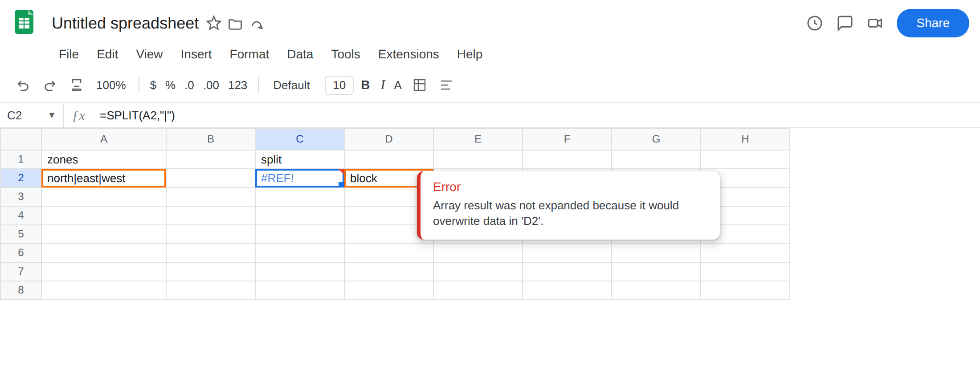The height and width of the screenshot is (383, 980).
Task: Open more number formats 123
Action: click(237, 85)
